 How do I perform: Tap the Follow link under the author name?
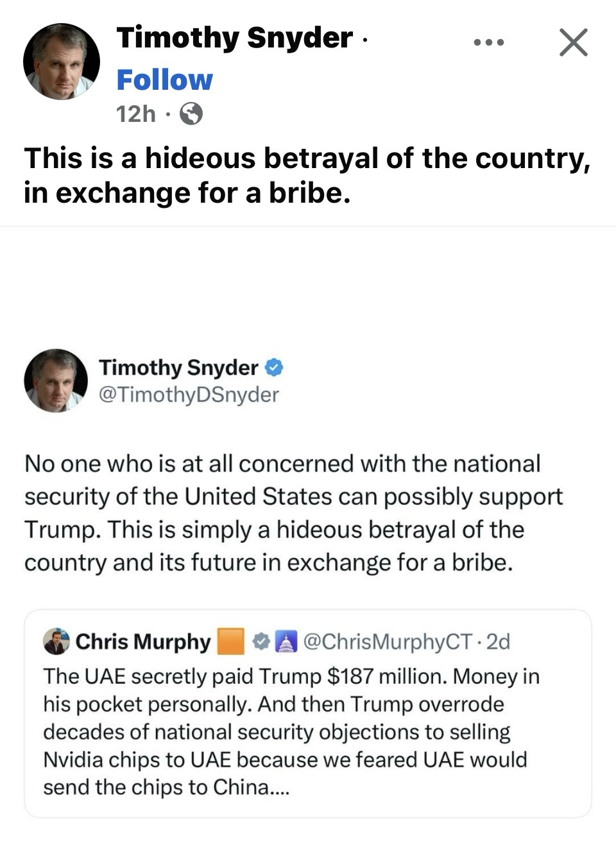click(x=164, y=80)
